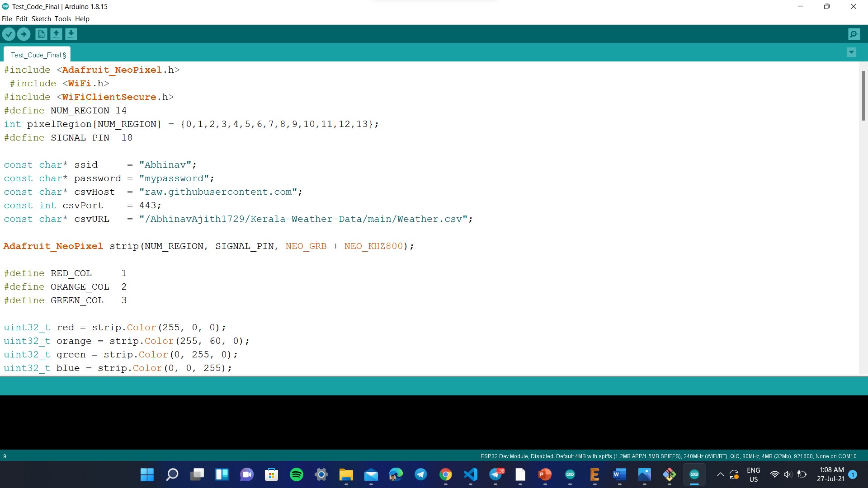868x488 pixels.
Task: Click the Weather.csv URL string
Action: (303, 219)
